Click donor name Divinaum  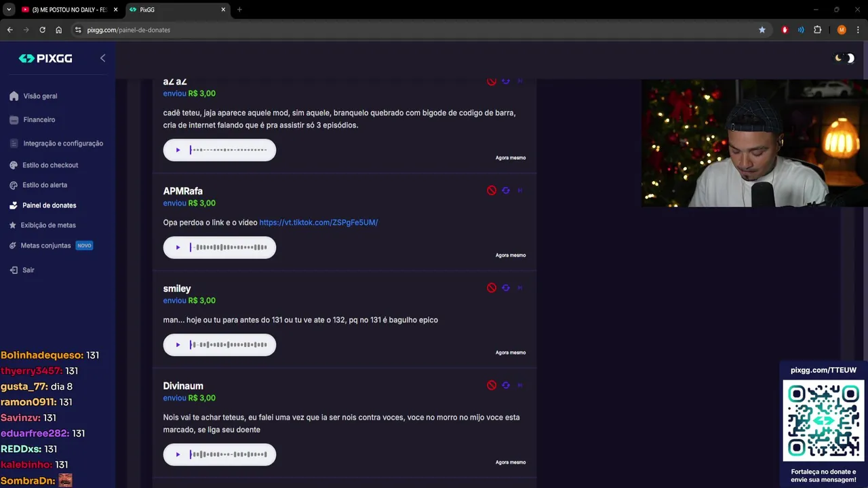(x=183, y=386)
